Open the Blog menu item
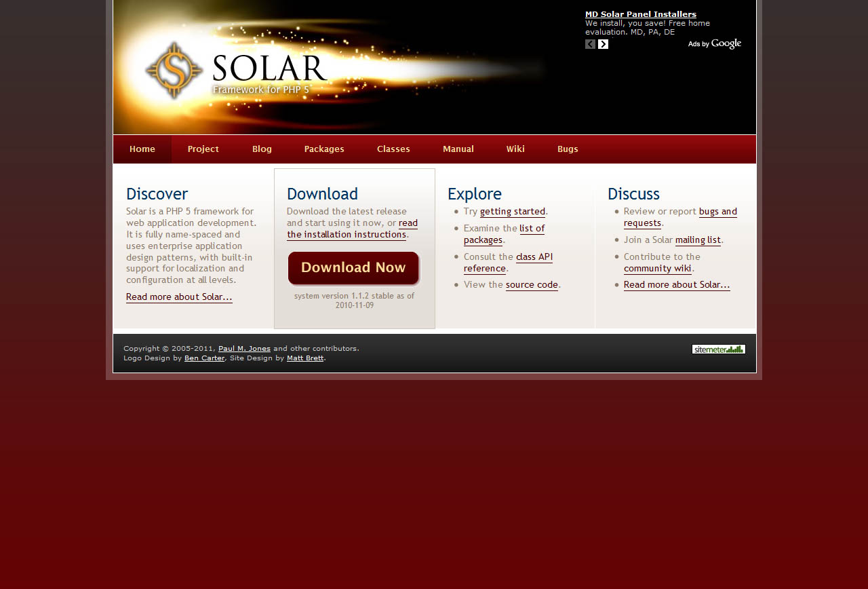The height and width of the screenshot is (589, 868). (x=262, y=149)
